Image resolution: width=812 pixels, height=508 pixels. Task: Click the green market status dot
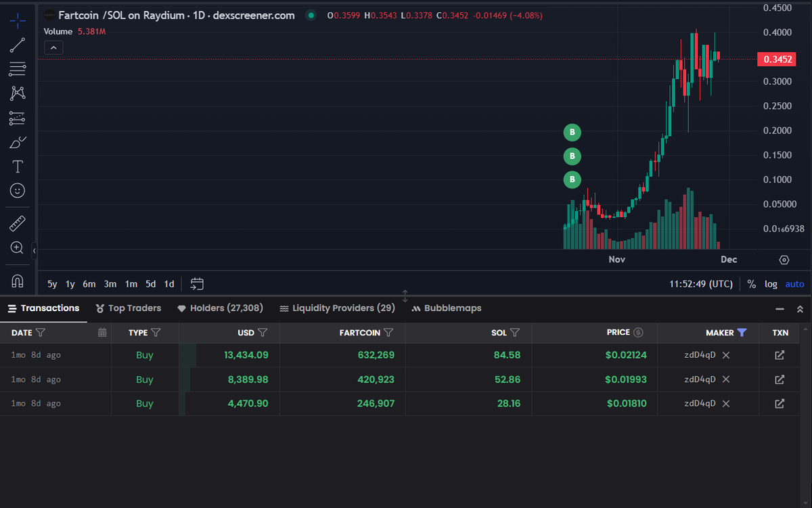311,15
